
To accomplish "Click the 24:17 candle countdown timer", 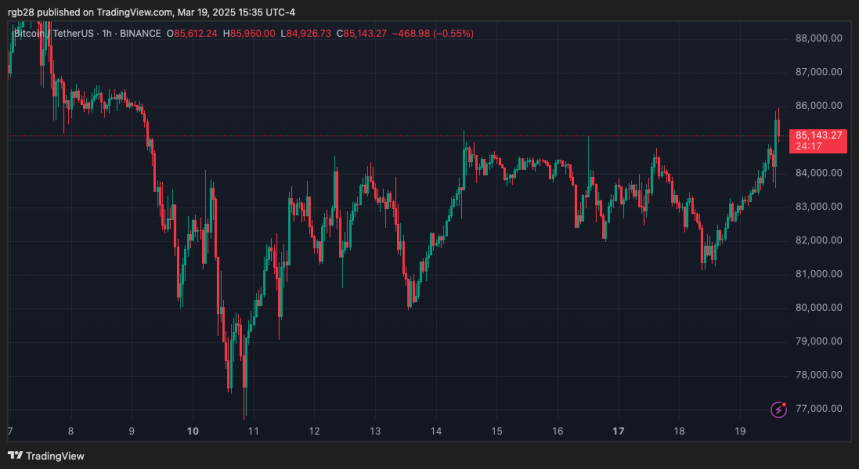I will pyautogui.click(x=809, y=147).
